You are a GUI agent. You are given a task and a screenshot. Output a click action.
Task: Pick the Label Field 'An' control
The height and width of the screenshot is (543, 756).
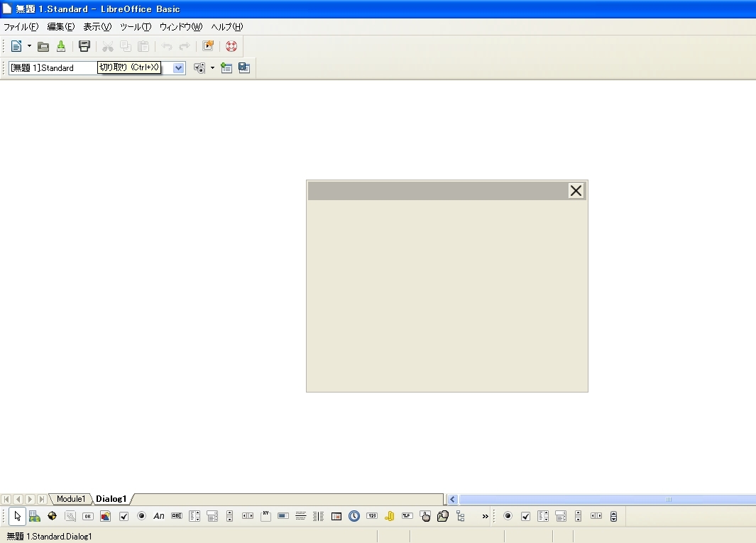(x=159, y=516)
